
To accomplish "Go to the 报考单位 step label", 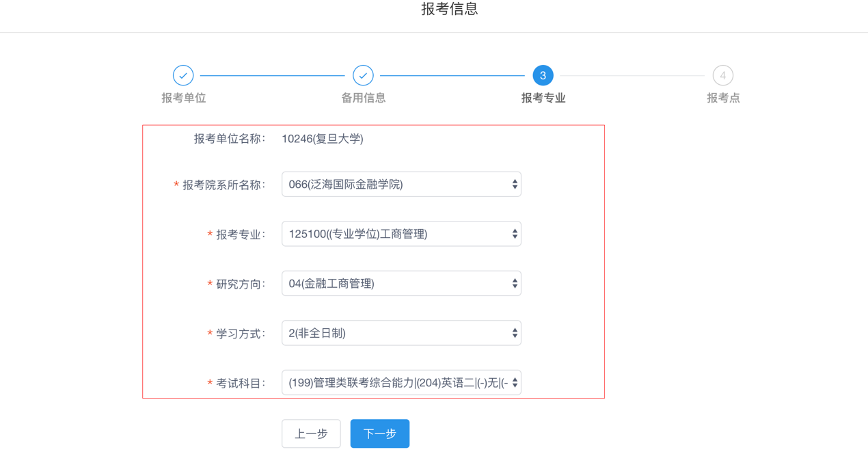I will (183, 98).
